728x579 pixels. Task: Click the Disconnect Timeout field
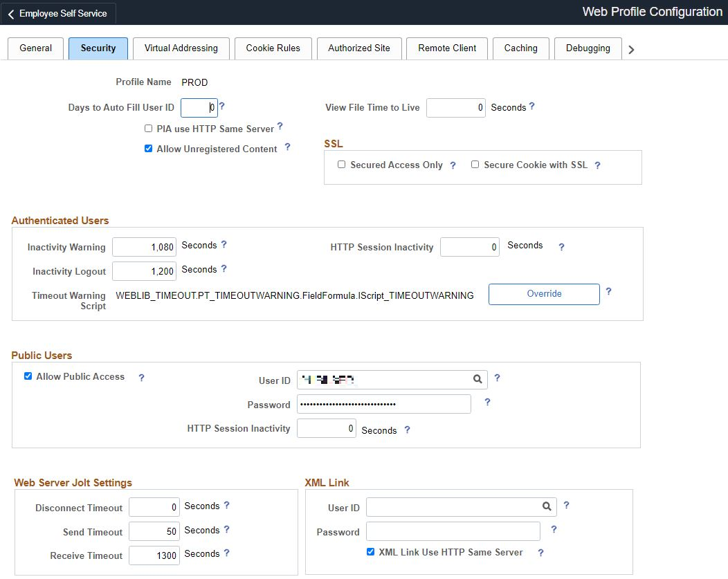coord(154,507)
